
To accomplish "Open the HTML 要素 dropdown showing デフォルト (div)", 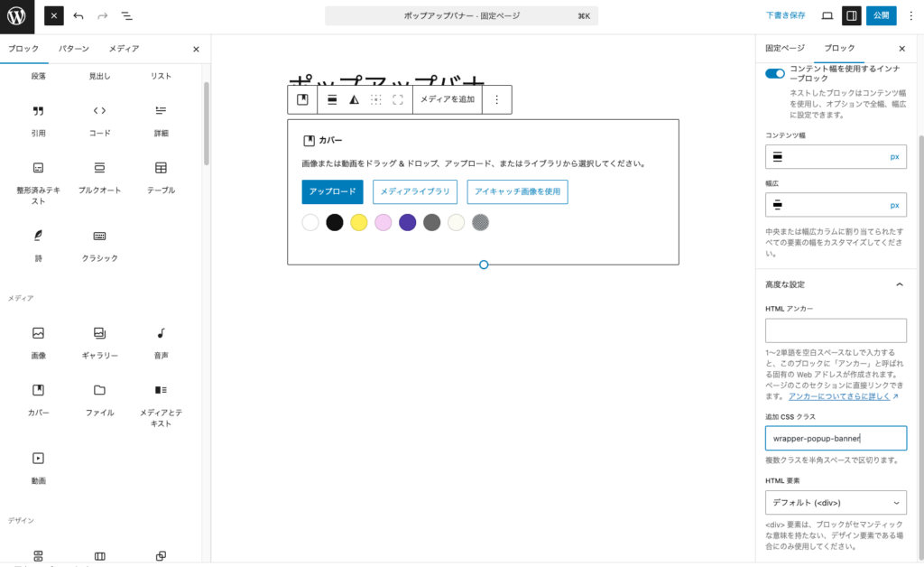I will tap(836, 503).
